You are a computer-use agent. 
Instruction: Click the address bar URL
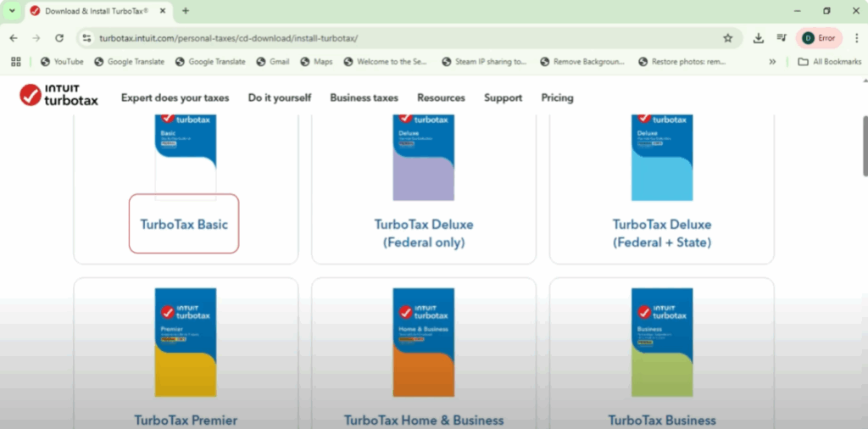click(x=229, y=38)
